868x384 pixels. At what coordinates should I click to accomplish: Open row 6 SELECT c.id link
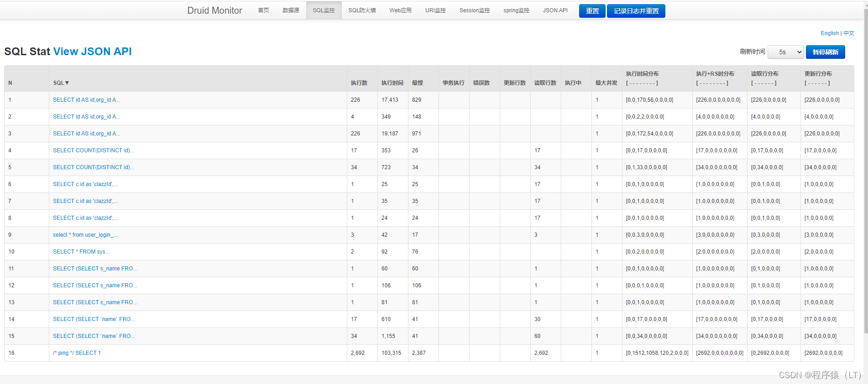(x=85, y=184)
